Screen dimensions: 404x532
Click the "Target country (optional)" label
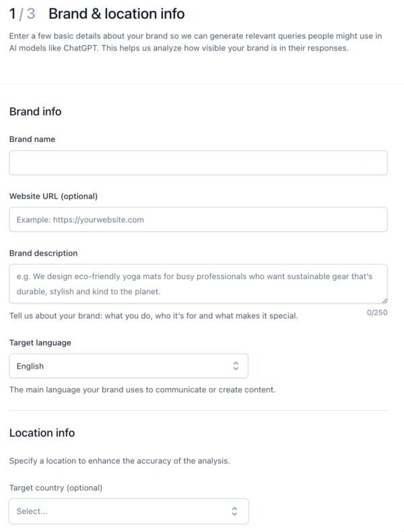(55, 488)
